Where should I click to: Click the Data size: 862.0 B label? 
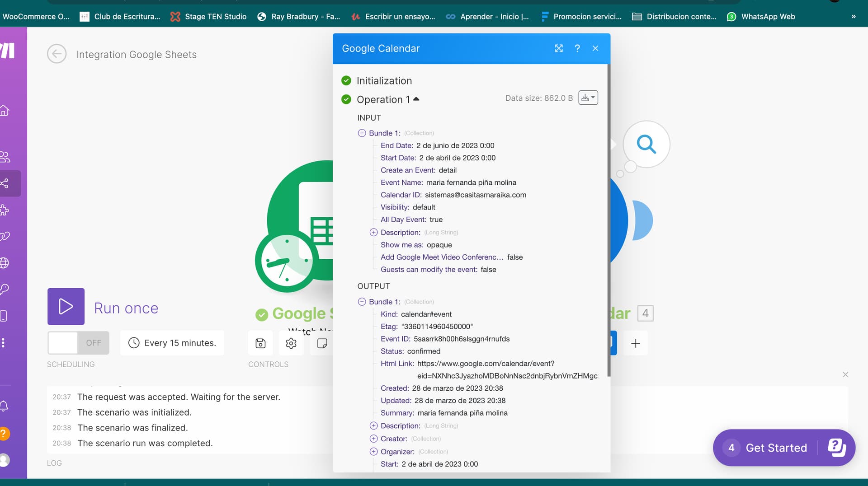(x=539, y=98)
